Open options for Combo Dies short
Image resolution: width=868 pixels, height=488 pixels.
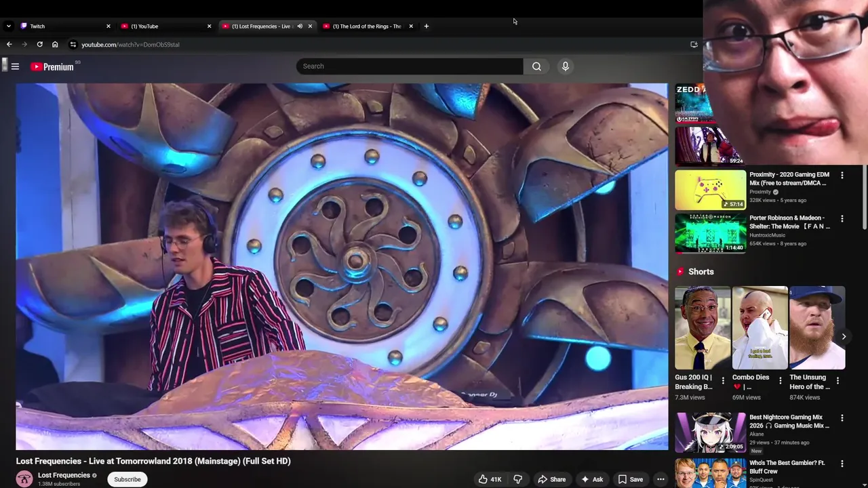click(780, 381)
